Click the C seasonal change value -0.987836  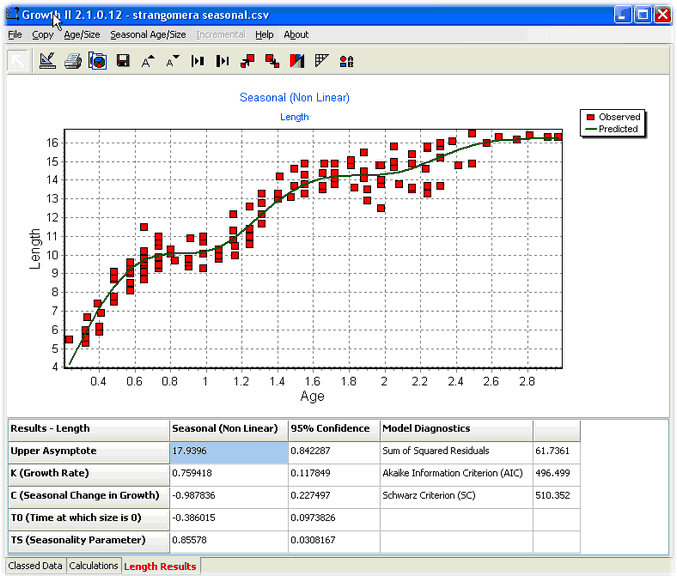click(x=229, y=496)
